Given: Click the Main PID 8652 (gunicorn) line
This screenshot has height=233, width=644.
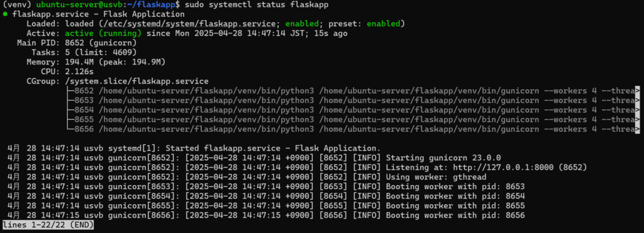Looking at the screenshot, I should (77, 43).
